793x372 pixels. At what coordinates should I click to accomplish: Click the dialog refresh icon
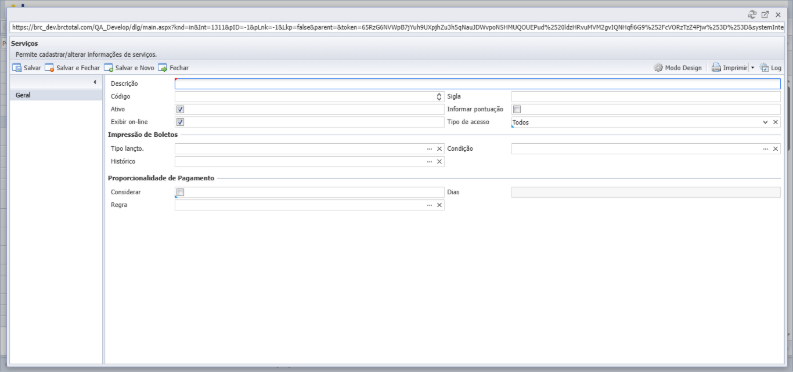(x=752, y=15)
